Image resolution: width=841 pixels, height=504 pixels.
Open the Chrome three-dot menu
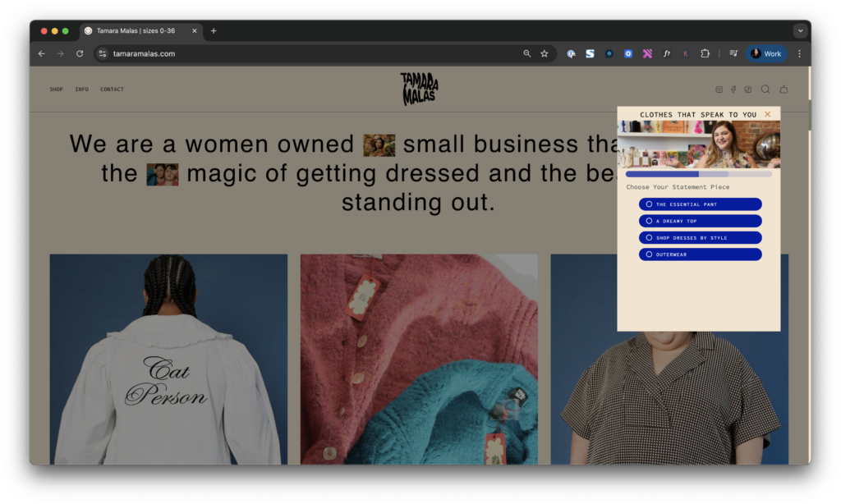click(x=799, y=53)
